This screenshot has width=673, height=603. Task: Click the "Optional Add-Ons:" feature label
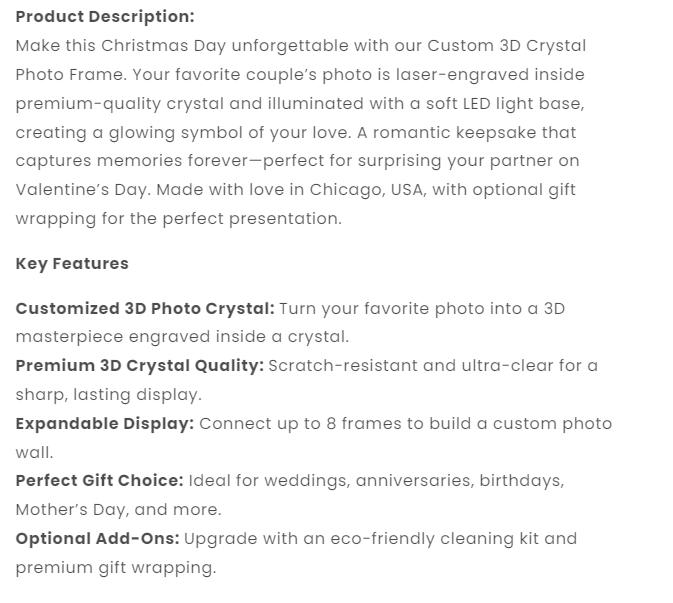click(x=97, y=539)
